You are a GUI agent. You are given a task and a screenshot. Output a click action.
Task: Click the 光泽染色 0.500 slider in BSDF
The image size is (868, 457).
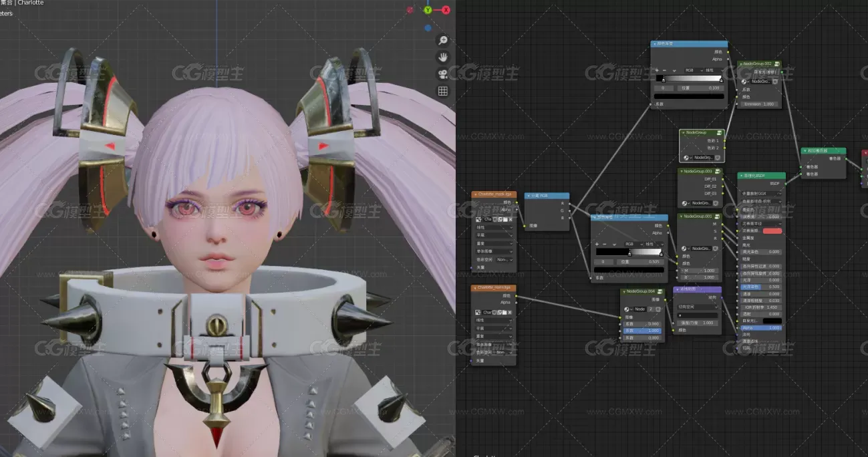tap(761, 287)
